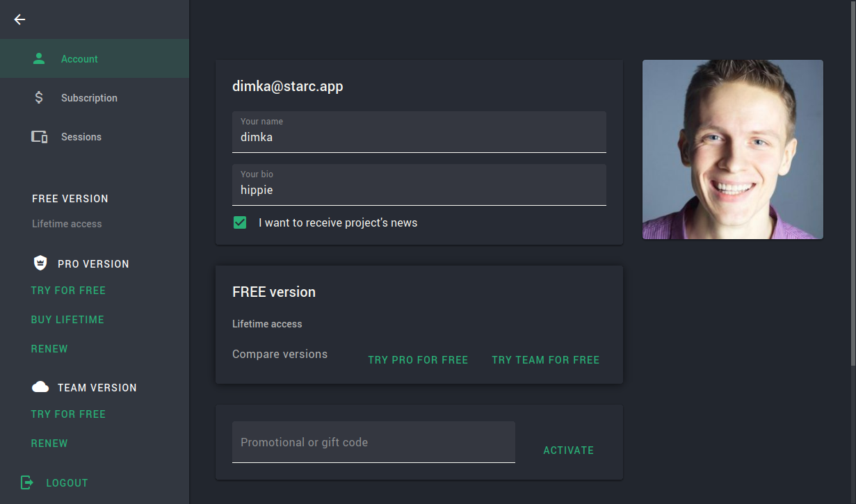Click BUY LIFETIME in sidebar
This screenshot has height=504, width=856.
(67, 320)
